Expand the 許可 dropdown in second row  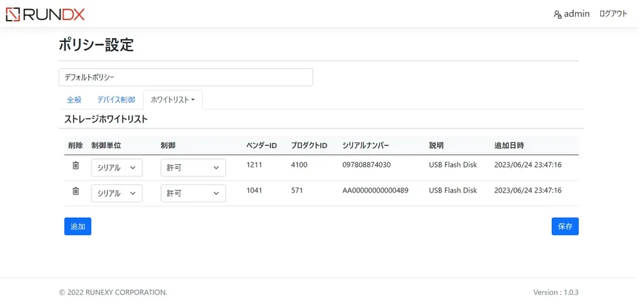click(193, 193)
